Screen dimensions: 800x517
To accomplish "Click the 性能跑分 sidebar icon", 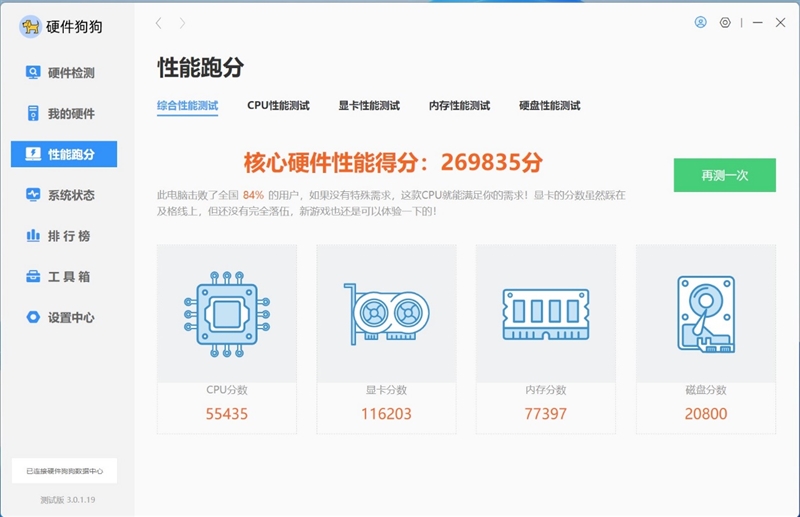I will point(33,154).
